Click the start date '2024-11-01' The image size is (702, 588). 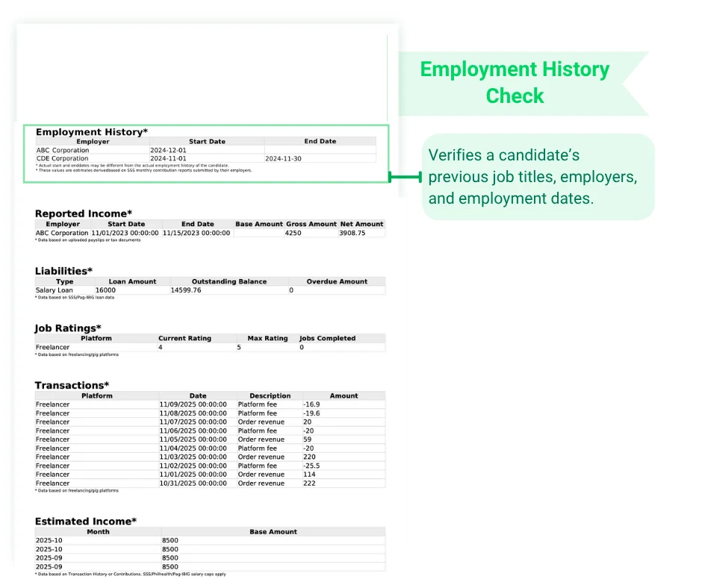click(168, 158)
